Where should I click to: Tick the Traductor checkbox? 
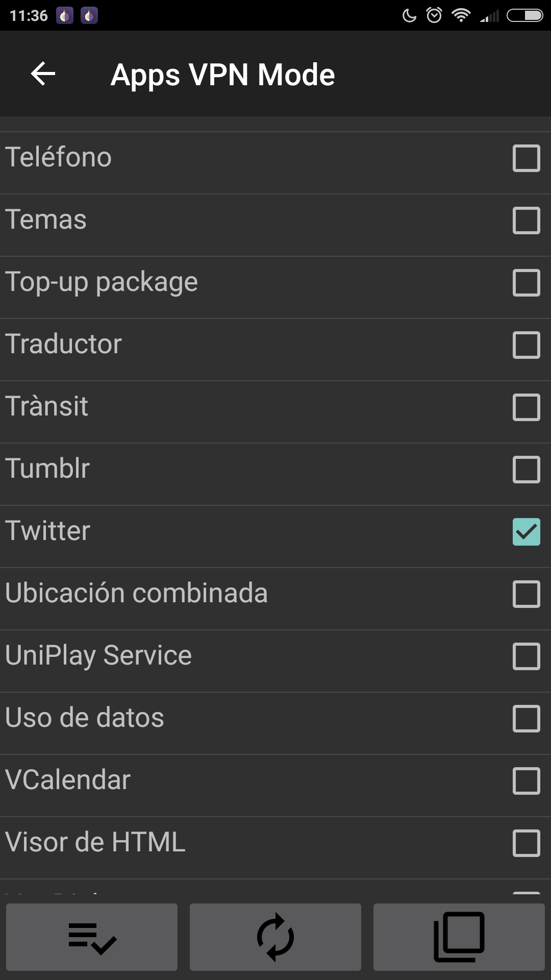(x=526, y=345)
